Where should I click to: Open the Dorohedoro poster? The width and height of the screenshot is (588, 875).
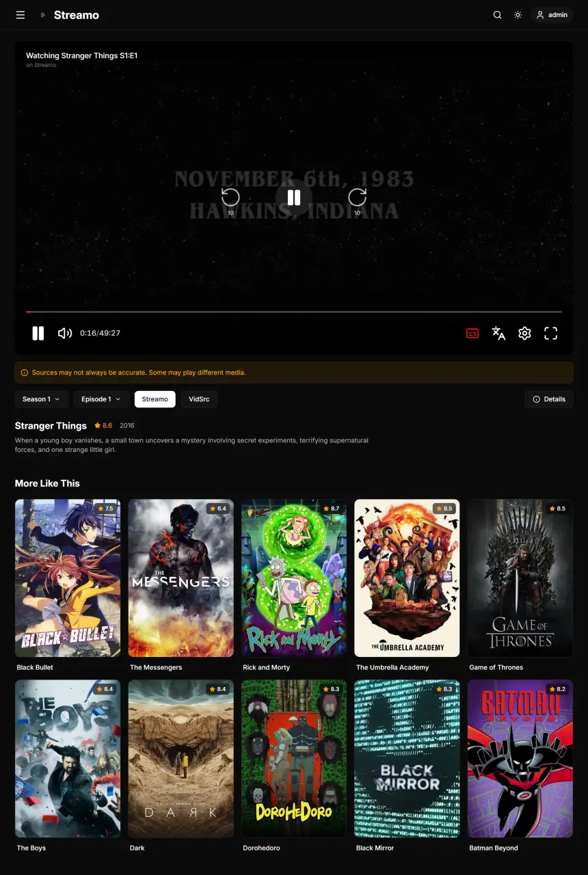click(x=294, y=758)
